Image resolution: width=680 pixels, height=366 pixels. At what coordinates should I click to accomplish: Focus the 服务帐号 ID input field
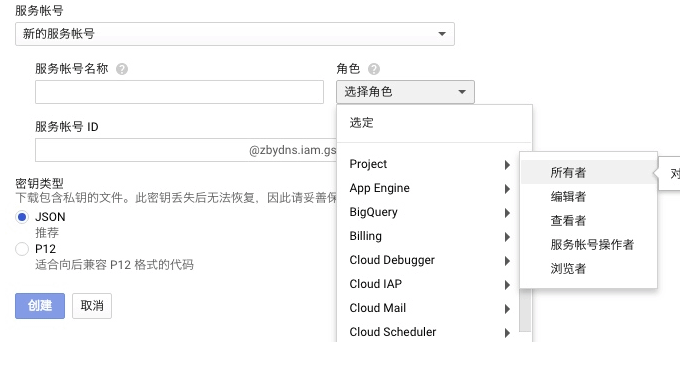point(186,150)
